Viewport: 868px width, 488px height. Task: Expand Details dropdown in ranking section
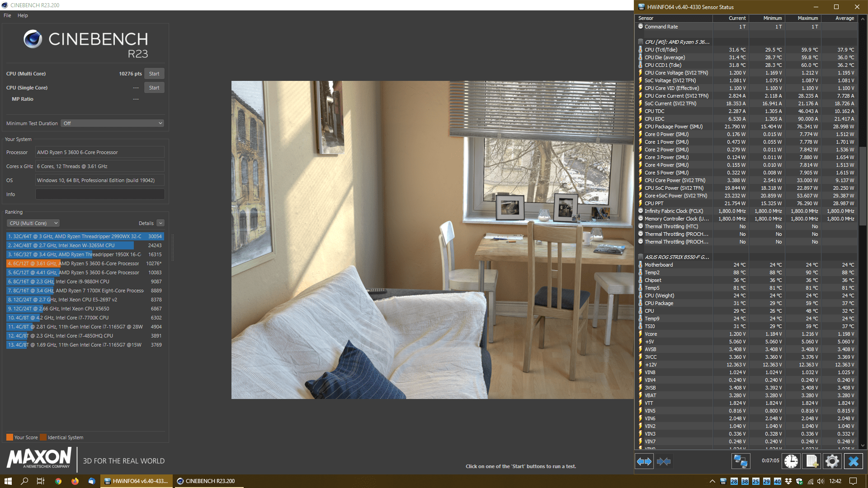pyautogui.click(x=159, y=223)
